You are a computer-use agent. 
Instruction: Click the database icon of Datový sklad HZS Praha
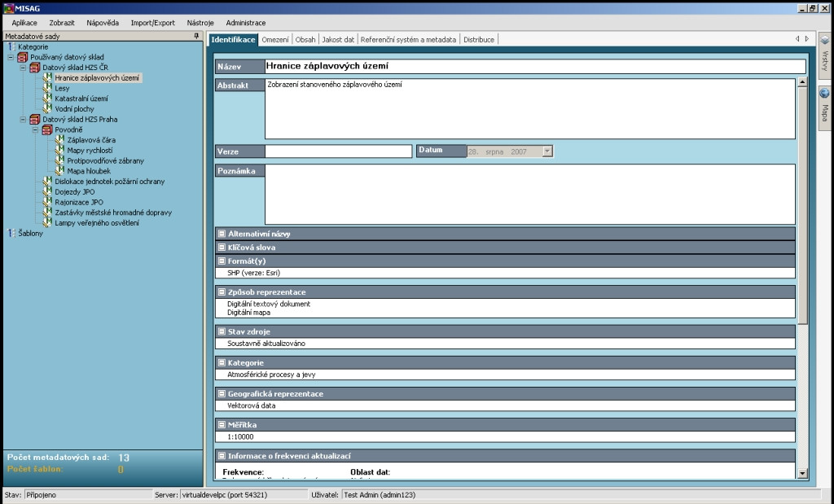click(x=34, y=119)
